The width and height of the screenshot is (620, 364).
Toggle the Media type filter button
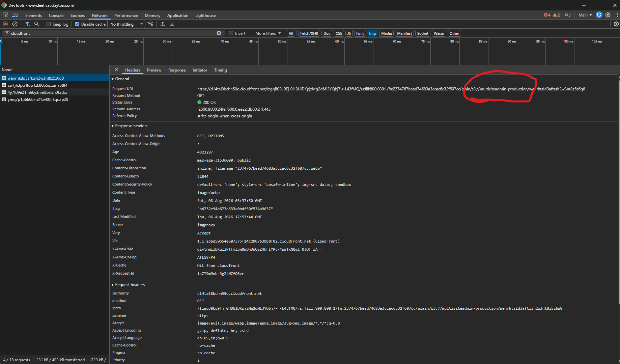(387, 33)
